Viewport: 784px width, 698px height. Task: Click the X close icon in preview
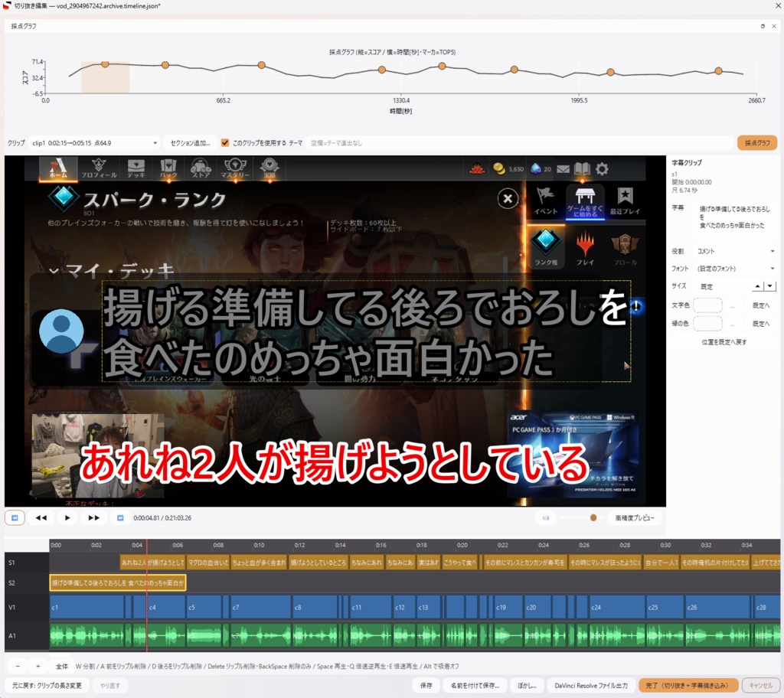tap(508, 198)
